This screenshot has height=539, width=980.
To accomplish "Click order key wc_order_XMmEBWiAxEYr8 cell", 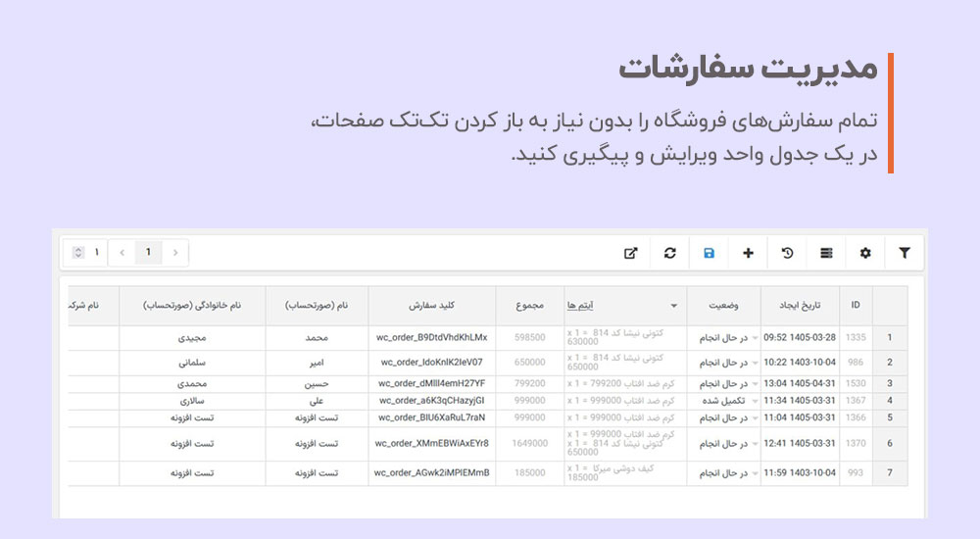I will [x=432, y=443].
